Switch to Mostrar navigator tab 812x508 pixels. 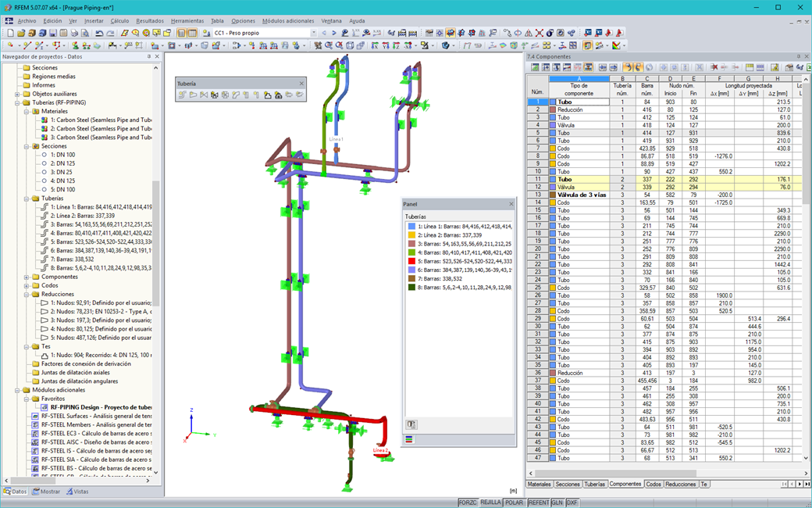point(47,492)
